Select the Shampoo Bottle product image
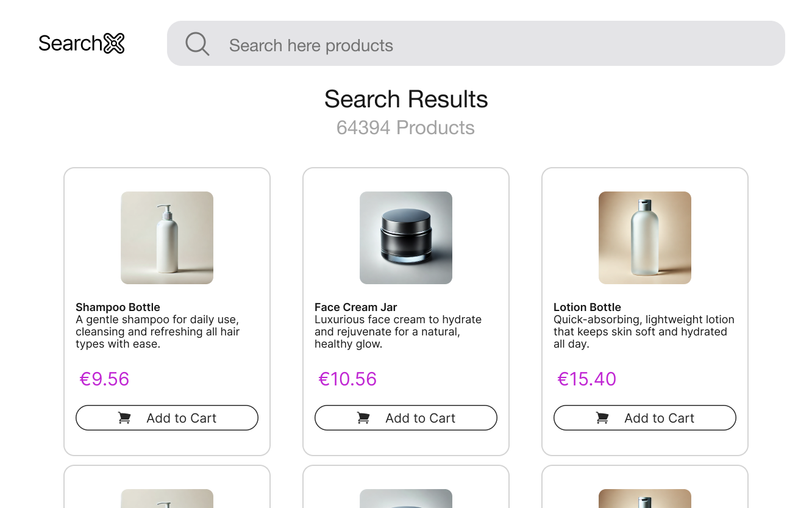The width and height of the screenshot is (812, 508). pos(166,237)
